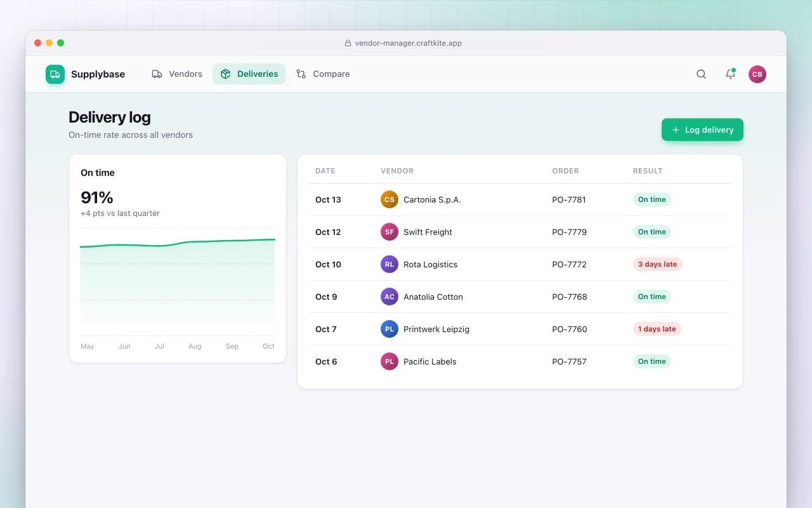Click the Anatolia Cotton vendor name
This screenshot has width=812, height=508.
[433, 297]
